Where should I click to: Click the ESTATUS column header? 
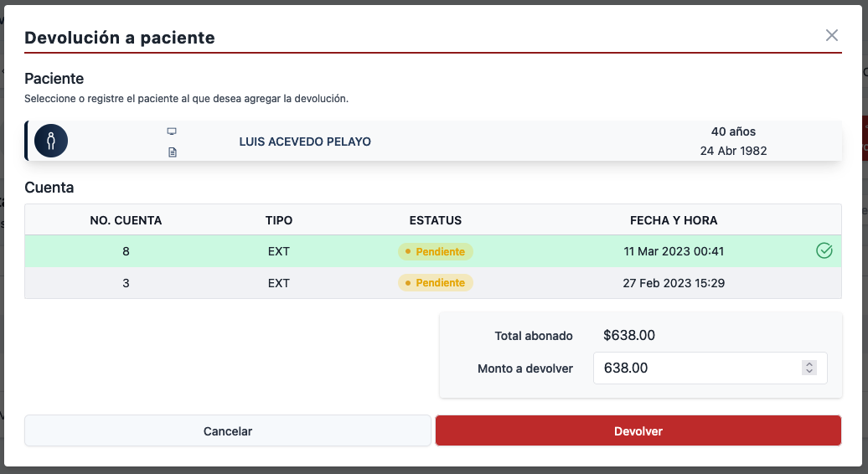tap(435, 220)
